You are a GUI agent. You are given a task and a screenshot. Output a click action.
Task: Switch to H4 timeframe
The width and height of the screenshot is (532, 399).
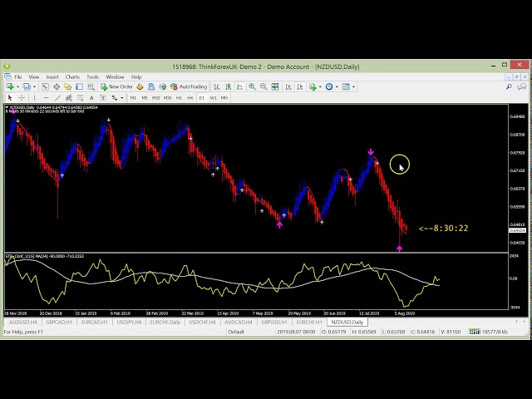coord(190,98)
